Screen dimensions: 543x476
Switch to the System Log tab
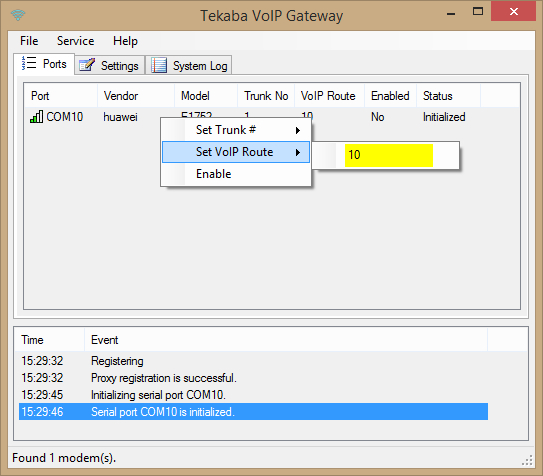click(x=189, y=65)
